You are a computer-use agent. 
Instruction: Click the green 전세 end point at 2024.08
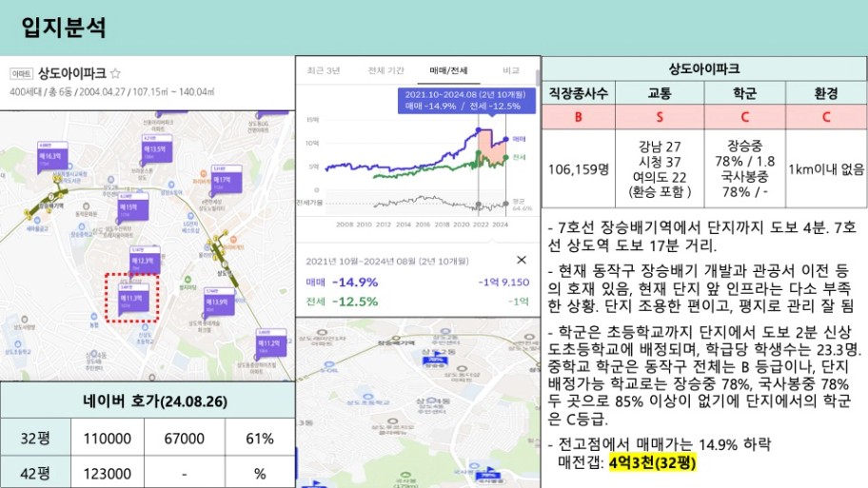click(505, 158)
